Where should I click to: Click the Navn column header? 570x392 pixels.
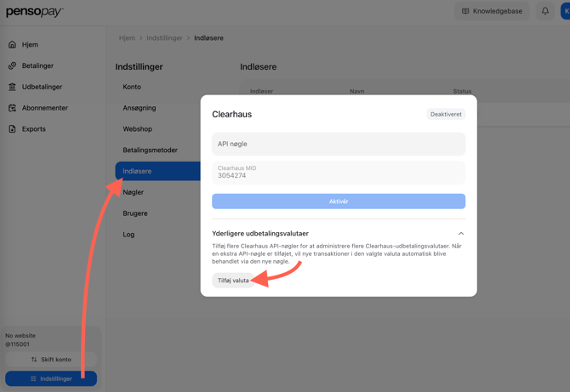357,91
